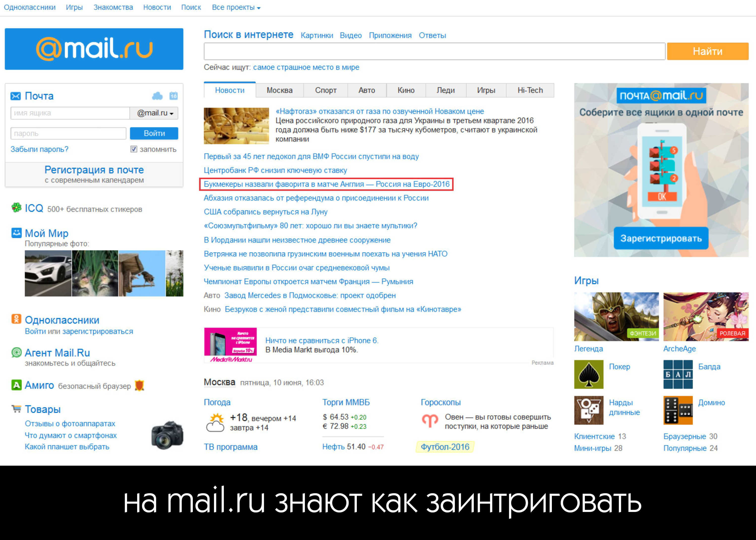Image resolution: width=756 pixels, height=540 pixels.
Task: Click the Зарегистрировать button in the ad
Action: click(x=661, y=238)
